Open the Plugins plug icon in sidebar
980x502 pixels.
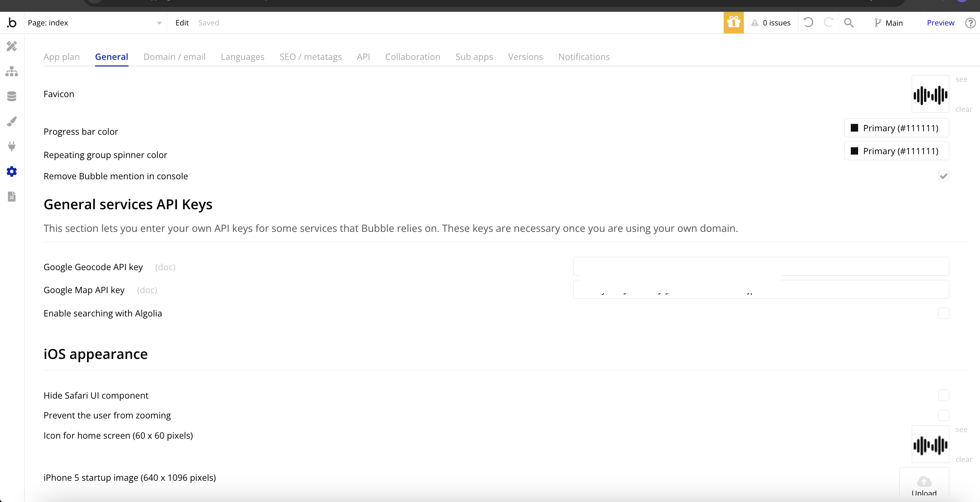12,147
